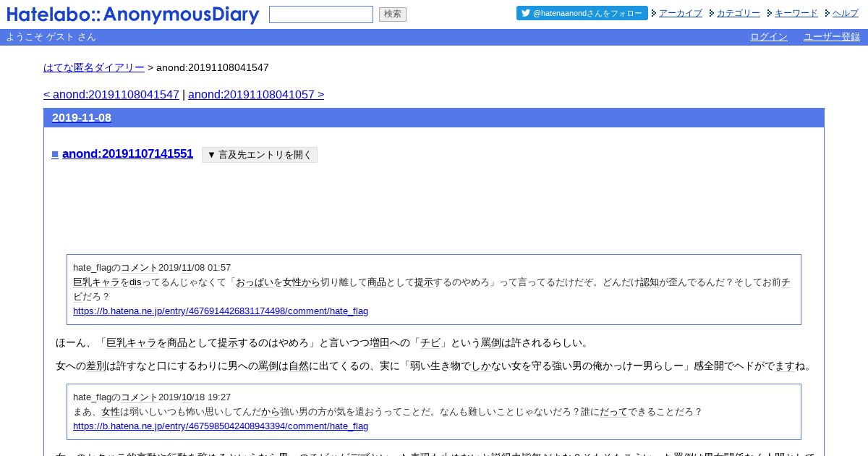Click keyword おっぱい in first quote
Viewport: 868px width, 456px height.
click(x=255, y=282)
